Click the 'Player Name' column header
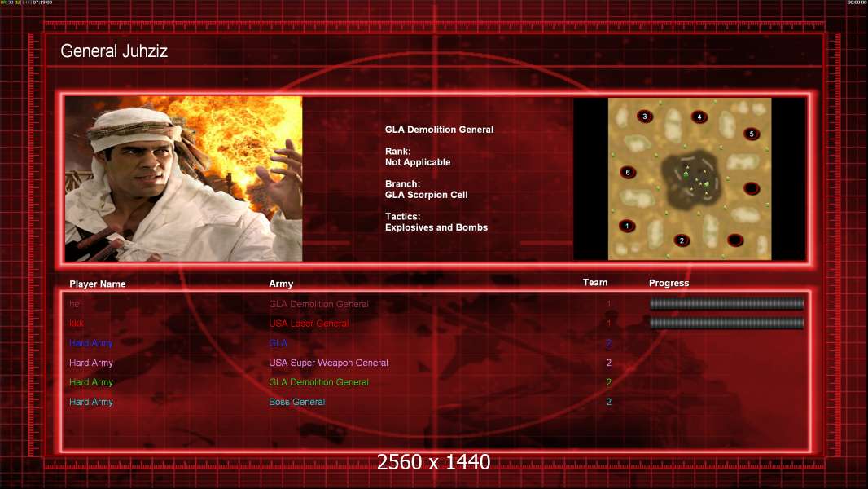Screen dimensions: 868x489 (98, 284)
